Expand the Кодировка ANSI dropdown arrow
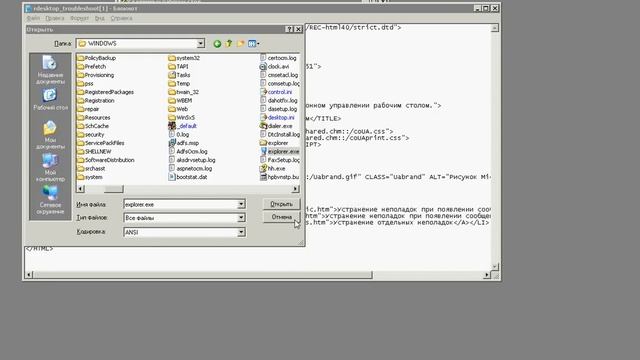Viewport: 640px width, 360px height. [241, 232]
